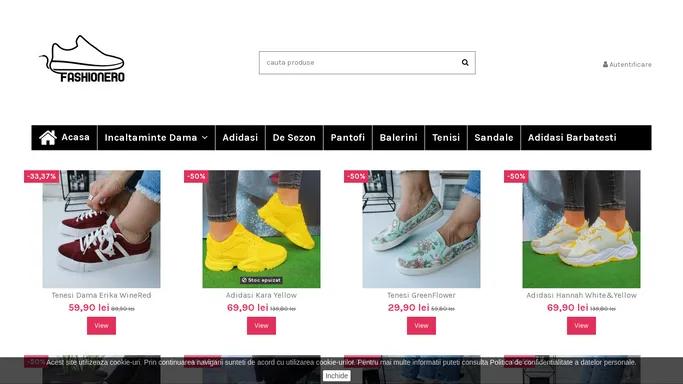Click the Stoc epuizat label
Viewport: 683px width, 384px height.
(261, 280)
